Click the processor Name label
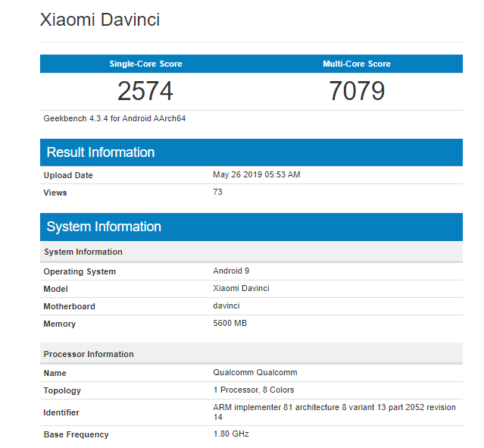 [x=55, y=373]
